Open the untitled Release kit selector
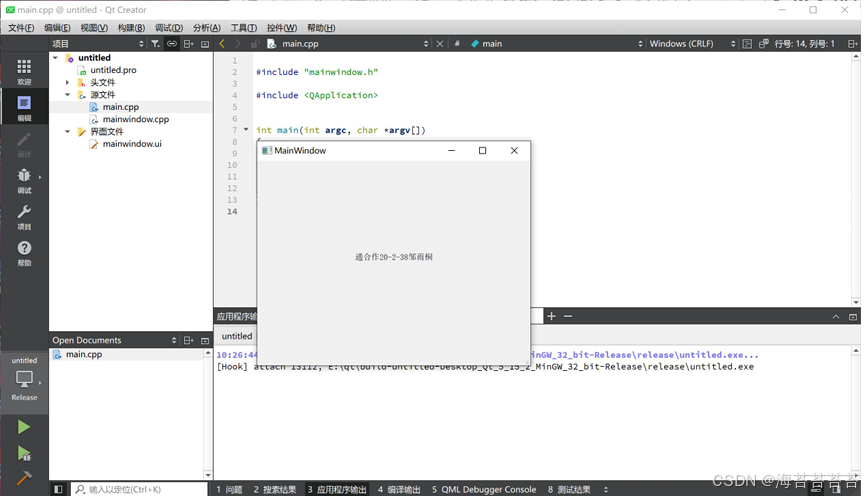This screenshot has width=864, height=496. click(x=24, y=379)
